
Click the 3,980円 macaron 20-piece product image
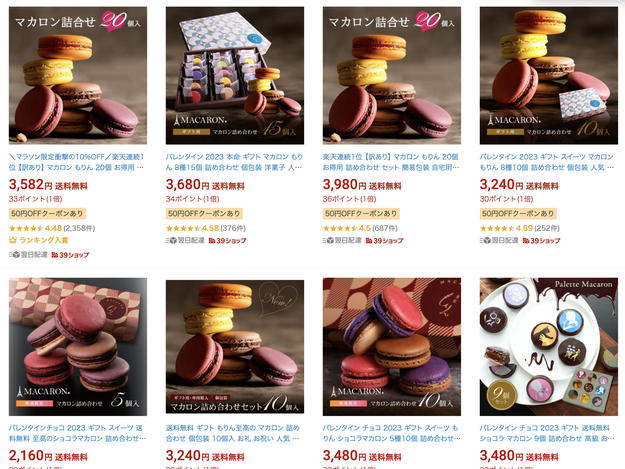pos(392,75)
